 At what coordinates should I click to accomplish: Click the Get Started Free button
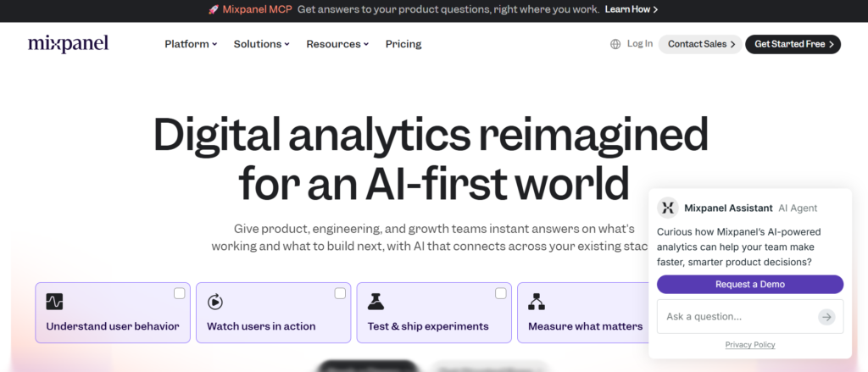[x=793, y=44]
